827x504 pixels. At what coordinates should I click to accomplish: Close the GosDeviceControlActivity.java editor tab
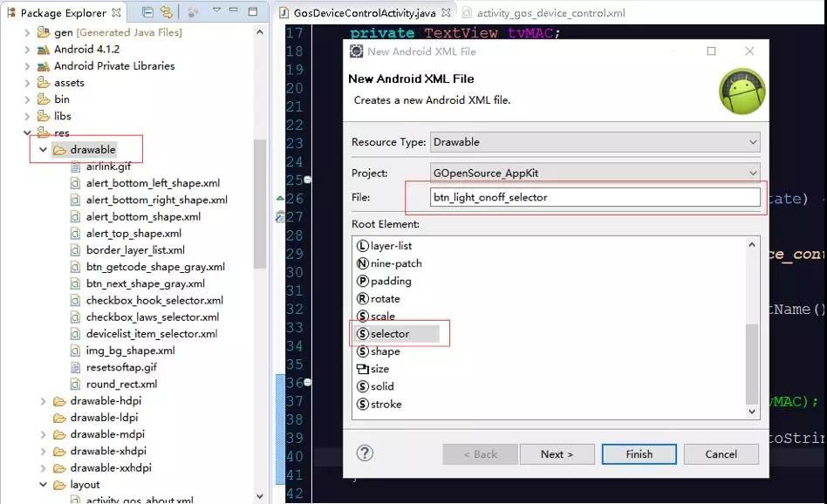[446, 12]
